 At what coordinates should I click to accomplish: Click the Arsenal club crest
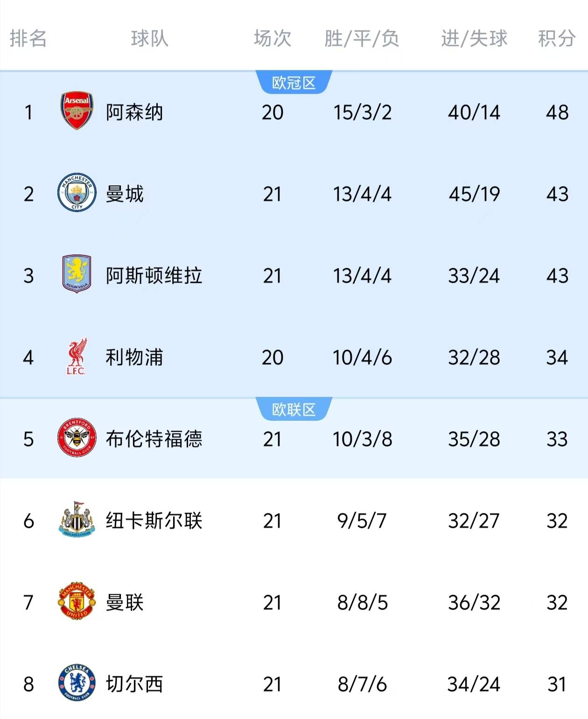coord(77,111)
